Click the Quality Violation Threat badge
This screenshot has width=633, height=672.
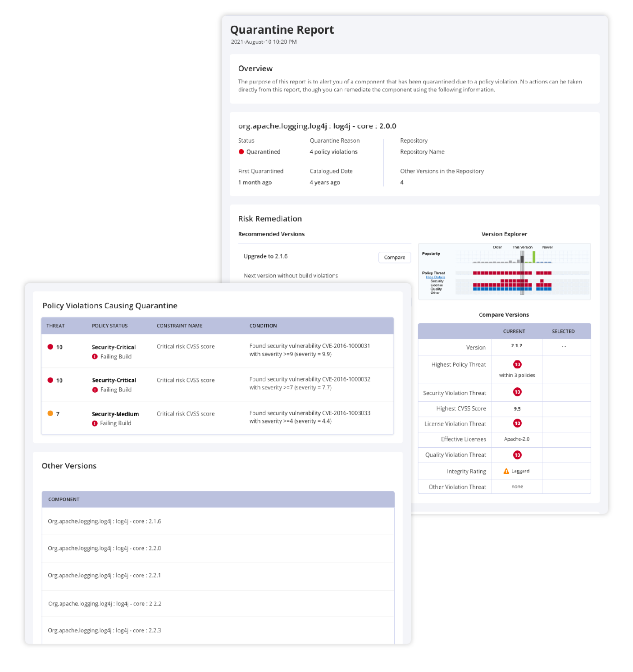517,455
